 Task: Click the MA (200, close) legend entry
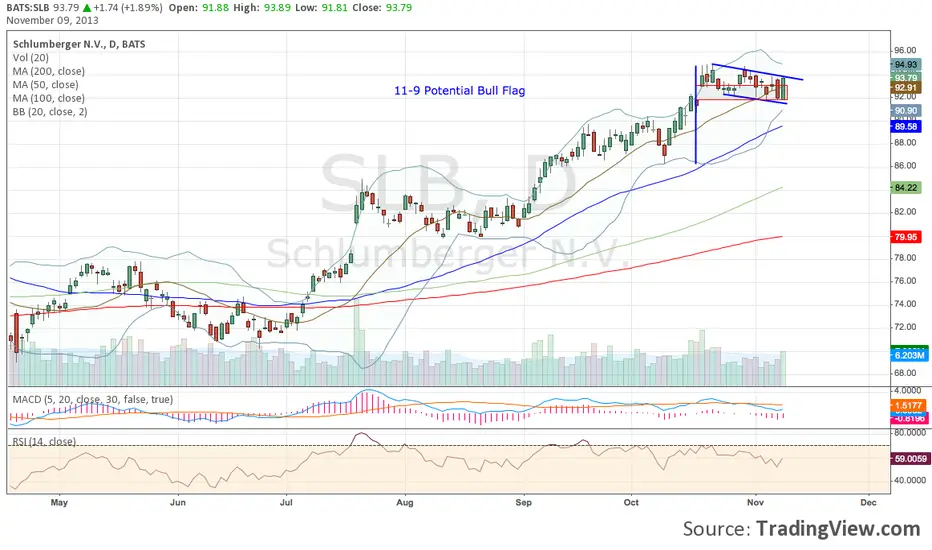(x=49, y=71)
